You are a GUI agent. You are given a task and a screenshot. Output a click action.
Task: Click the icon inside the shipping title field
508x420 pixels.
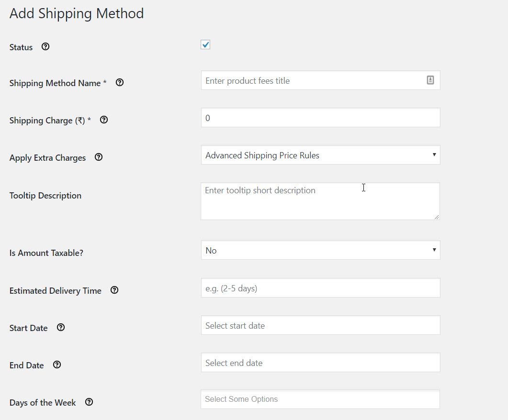pyautogui.click(x=430, y=80)
